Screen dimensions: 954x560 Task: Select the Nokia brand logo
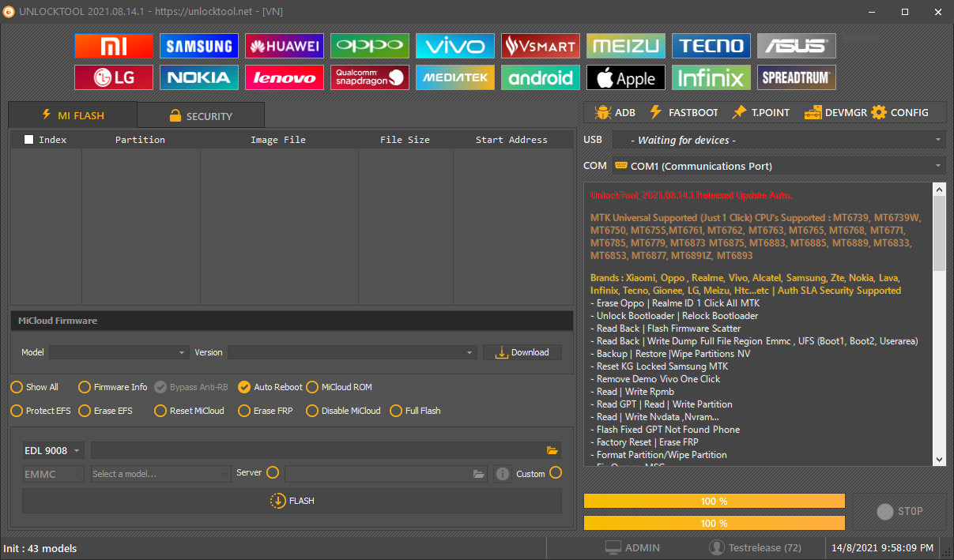[x=199, y=77]
